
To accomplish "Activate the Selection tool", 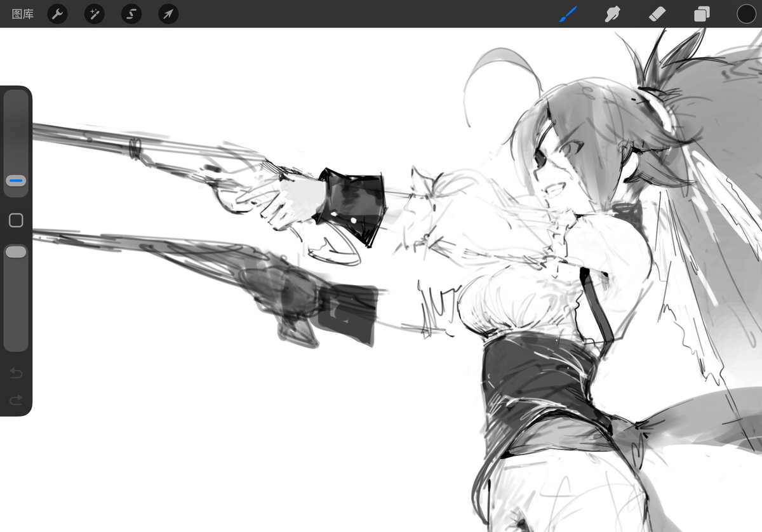I will point(131,14).
